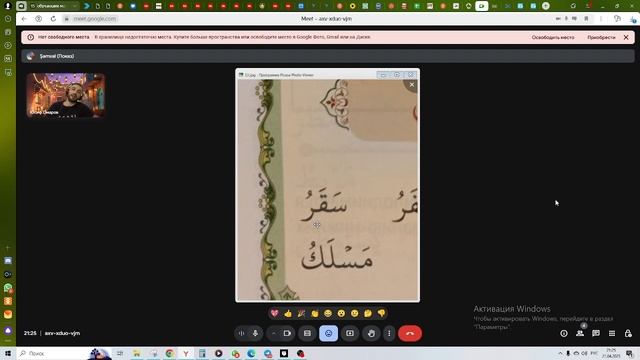Open Task View on the taskbar
The height and width of the screenshot is (360, 640).
(x=120, y=353)
